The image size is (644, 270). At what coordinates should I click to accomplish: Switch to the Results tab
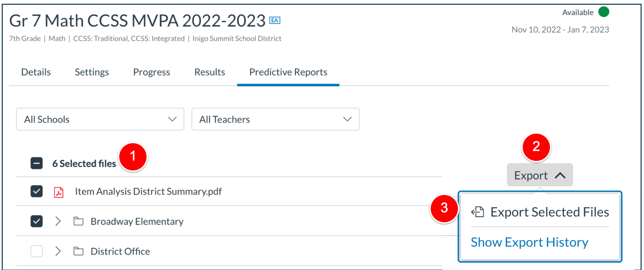tap(209, 72)
